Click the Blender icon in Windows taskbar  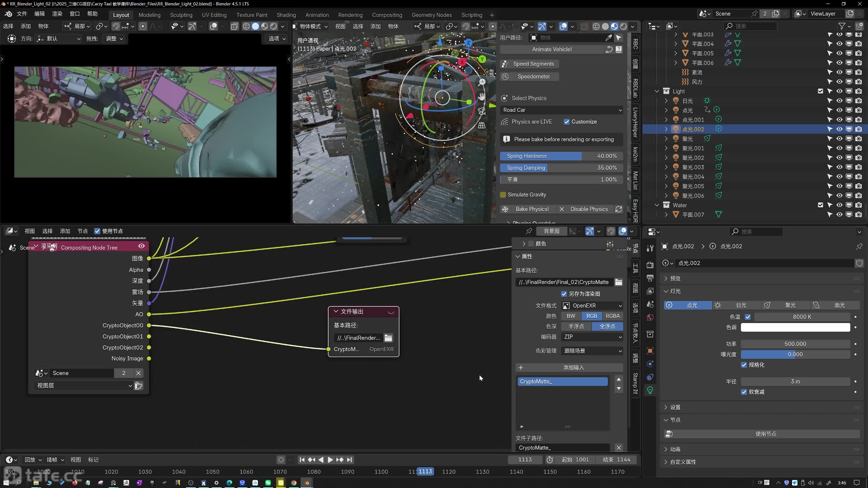pyautogui.click(x=307, y=483)
